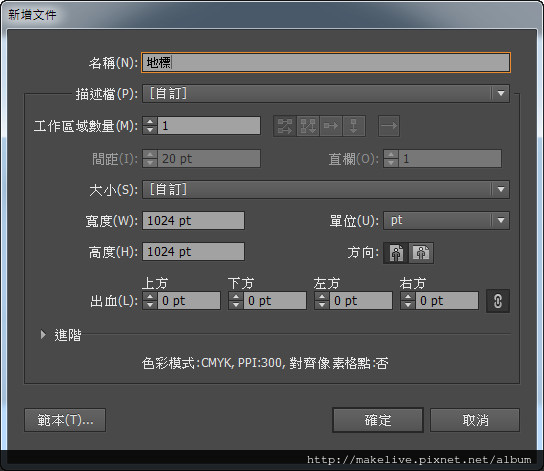Increase artboard count with up stepper
Image resolution: width=544 pixels, height=471 pixels.
(150, 122)
